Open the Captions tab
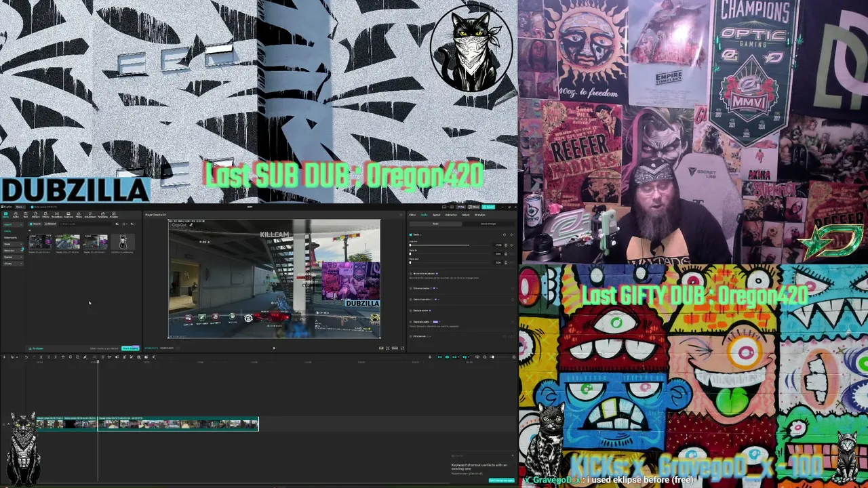 pos(68,215)
